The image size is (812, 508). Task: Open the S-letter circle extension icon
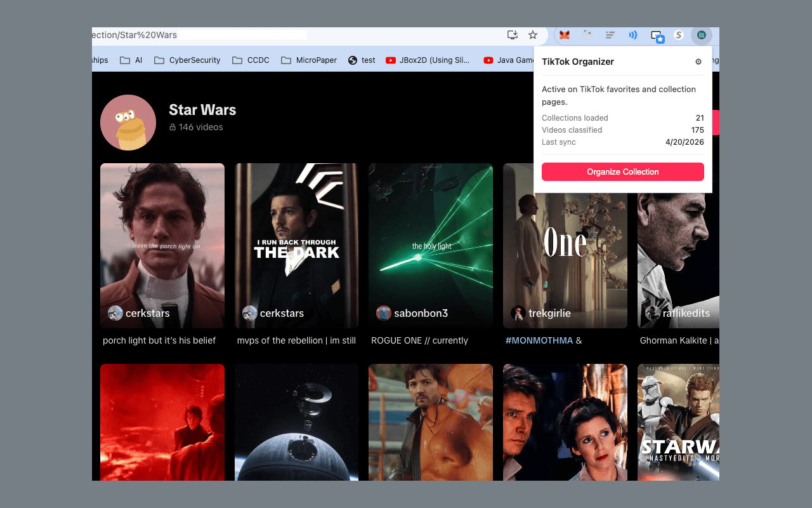point(678,35)
